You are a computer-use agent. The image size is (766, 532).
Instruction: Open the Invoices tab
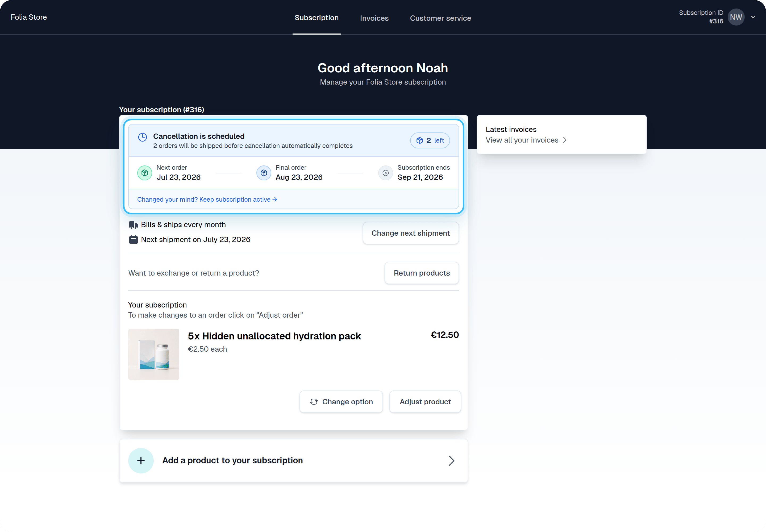pos(374,18)
